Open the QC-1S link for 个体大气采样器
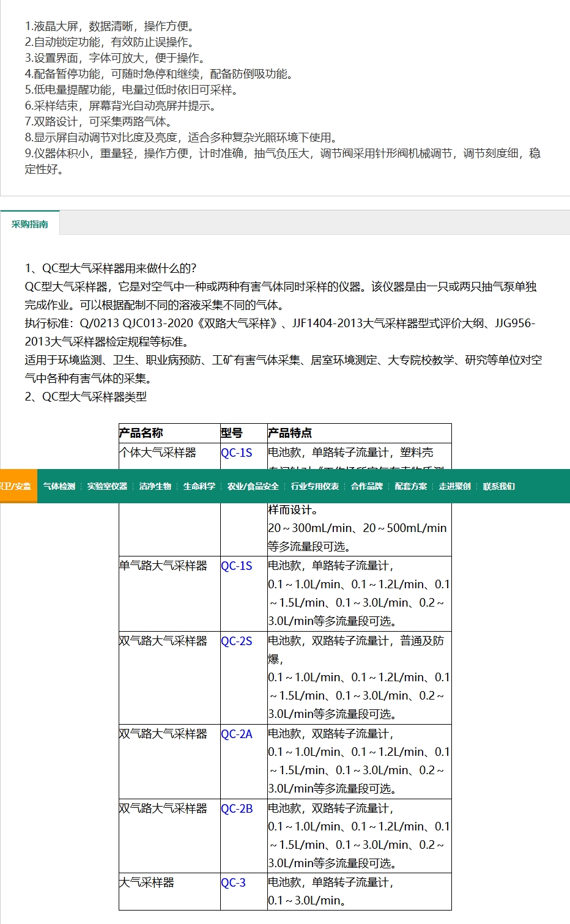This screenshot has width=570, height=924. pos(237,453)
